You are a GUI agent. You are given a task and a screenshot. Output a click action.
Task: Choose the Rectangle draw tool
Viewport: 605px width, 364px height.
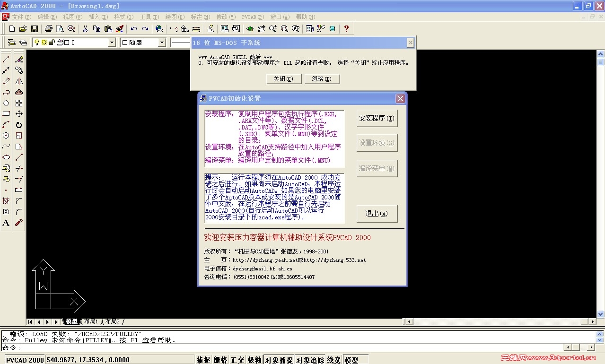point(6,114)
